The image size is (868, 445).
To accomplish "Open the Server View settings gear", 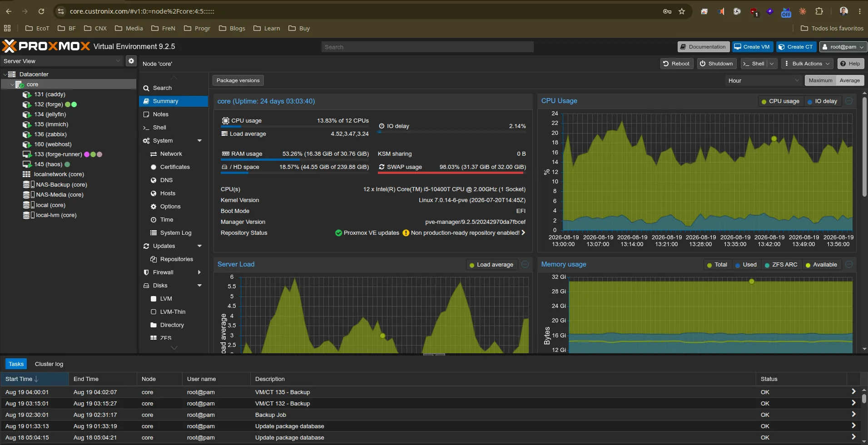I will [x=131, y=61].
